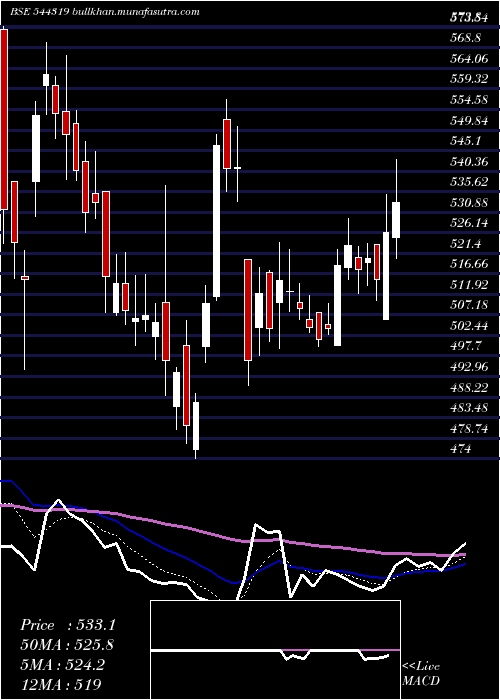This screenshot has width=500, height=700.
Task: Select the 554.58 price axis label
Action: coord(468,100)
